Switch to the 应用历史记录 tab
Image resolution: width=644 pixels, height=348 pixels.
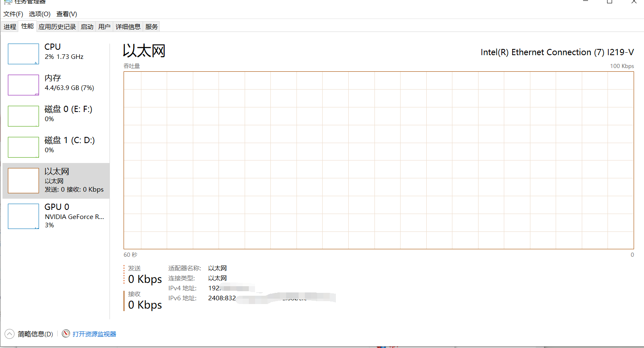pos(57,27)
